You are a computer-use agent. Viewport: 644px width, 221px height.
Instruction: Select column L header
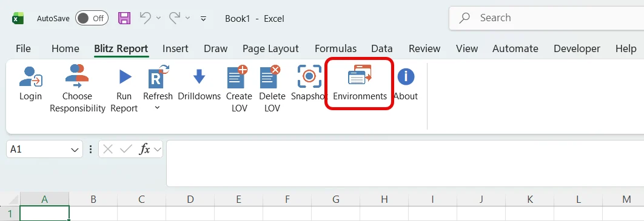pyautogui.click(x=579, y=199)
